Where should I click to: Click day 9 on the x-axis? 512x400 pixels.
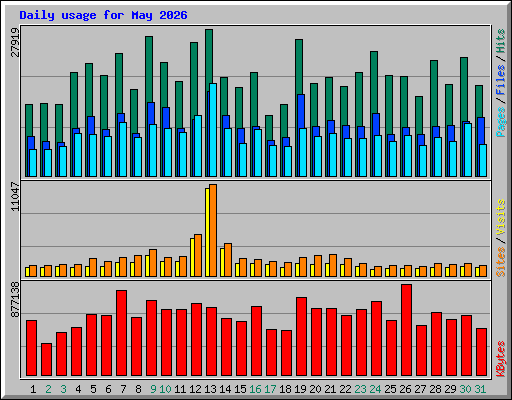point(153,389)
